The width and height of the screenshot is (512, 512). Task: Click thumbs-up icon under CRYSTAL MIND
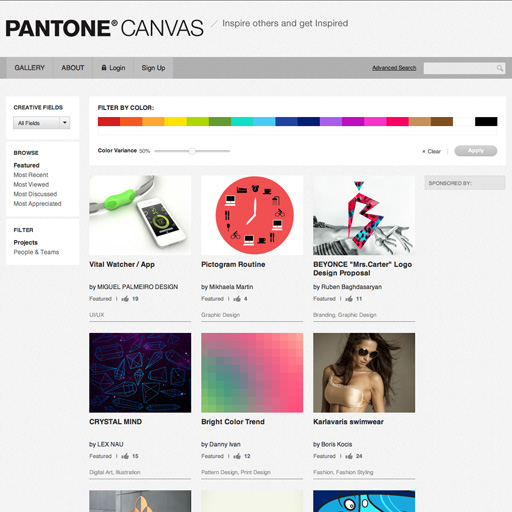click(125, 456)
